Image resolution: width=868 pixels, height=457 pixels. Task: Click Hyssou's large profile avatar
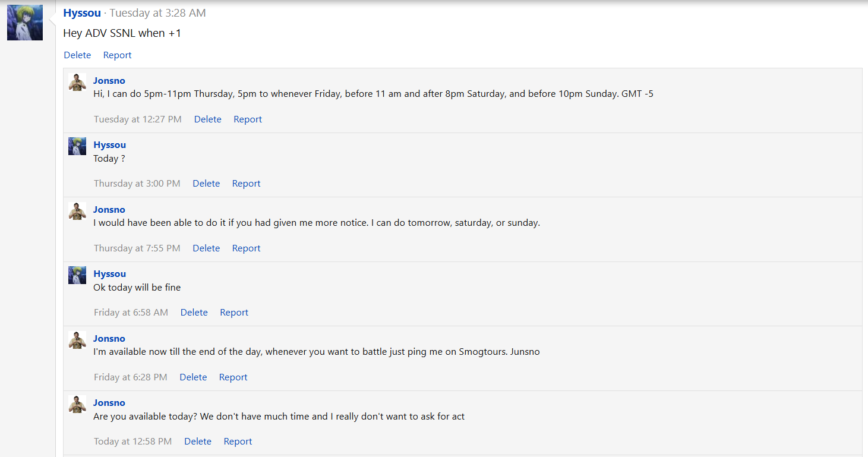pyautogui.click(x=25, y=23)
